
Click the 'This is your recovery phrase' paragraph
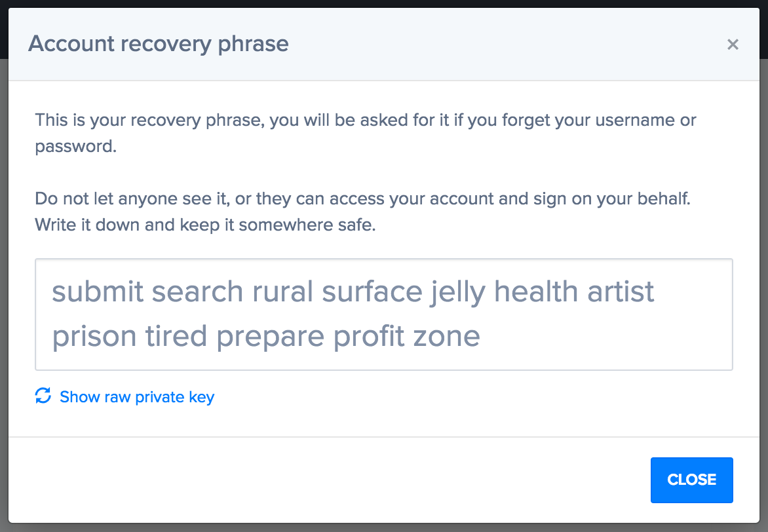tap(366, 133)
